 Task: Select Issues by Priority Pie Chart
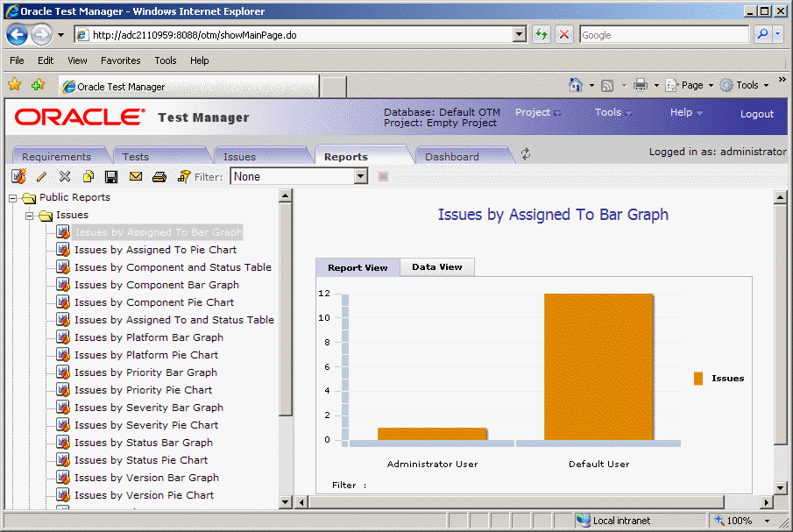coord(143,390)
